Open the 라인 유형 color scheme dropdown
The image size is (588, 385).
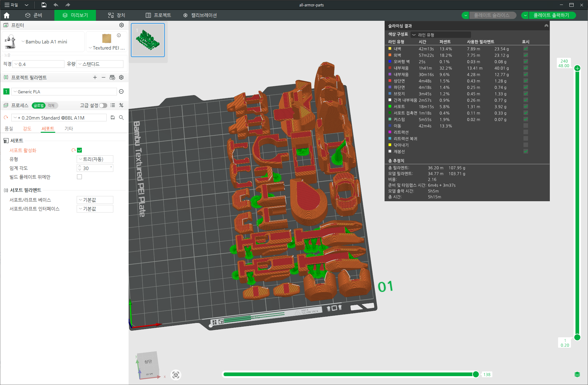[440, 35]
